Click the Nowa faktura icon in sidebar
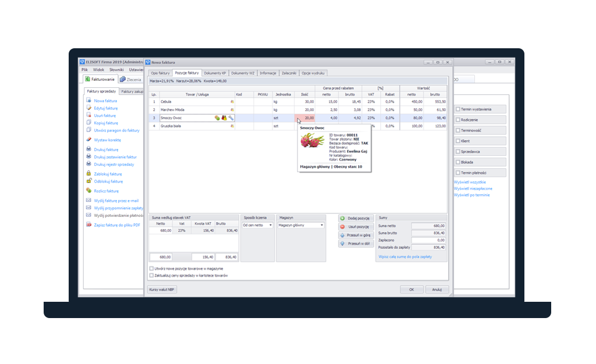This screenshot has height=364, width=596. coord(88,101)
